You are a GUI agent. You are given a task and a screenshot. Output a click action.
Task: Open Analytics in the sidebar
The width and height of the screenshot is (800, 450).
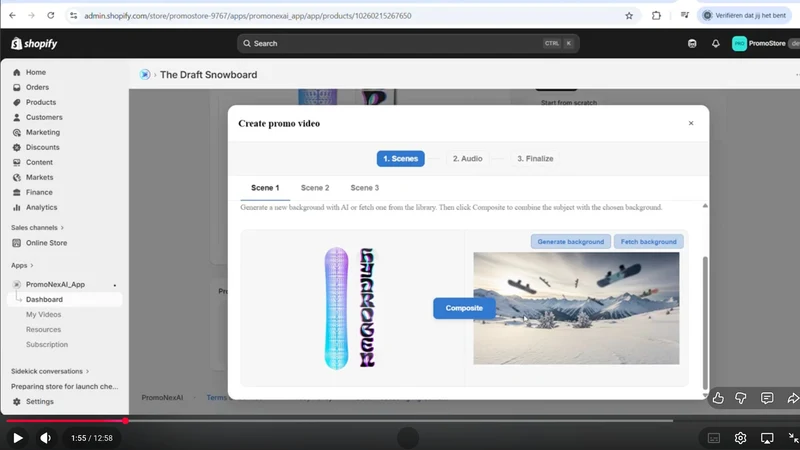(41, 208)
